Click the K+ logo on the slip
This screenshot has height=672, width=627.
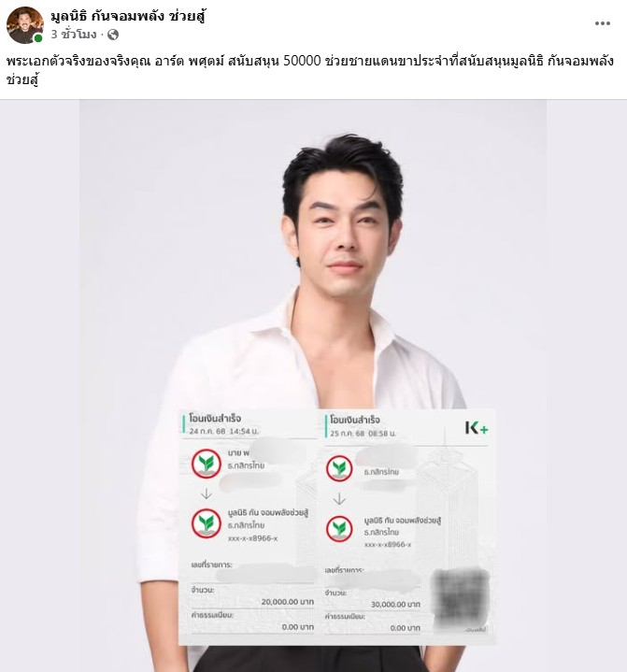click(477, 428)
